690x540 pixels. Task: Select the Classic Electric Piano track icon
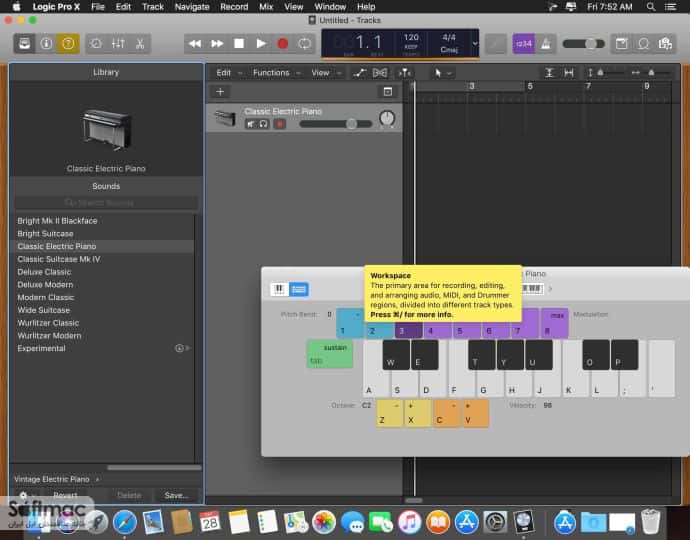click(225, 118)
